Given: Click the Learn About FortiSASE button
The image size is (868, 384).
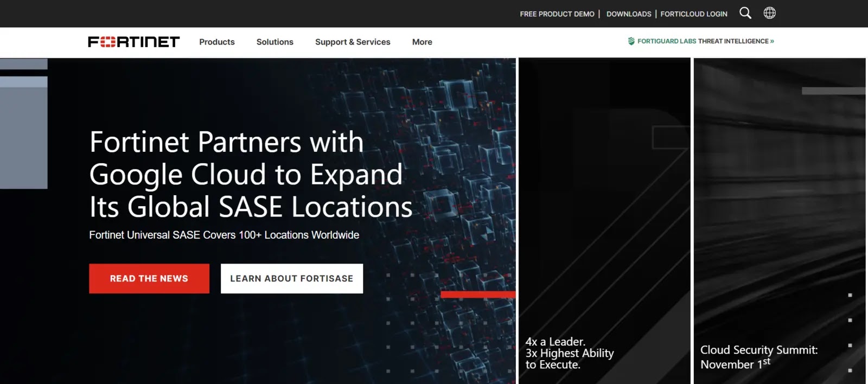Looking at the screenshot, I should pyautogui.click(x=292, y=278).
